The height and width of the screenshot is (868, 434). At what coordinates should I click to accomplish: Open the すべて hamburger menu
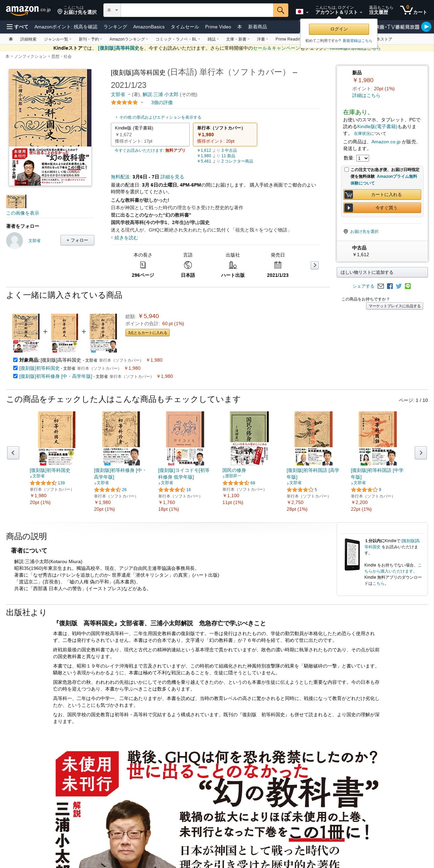18,27
